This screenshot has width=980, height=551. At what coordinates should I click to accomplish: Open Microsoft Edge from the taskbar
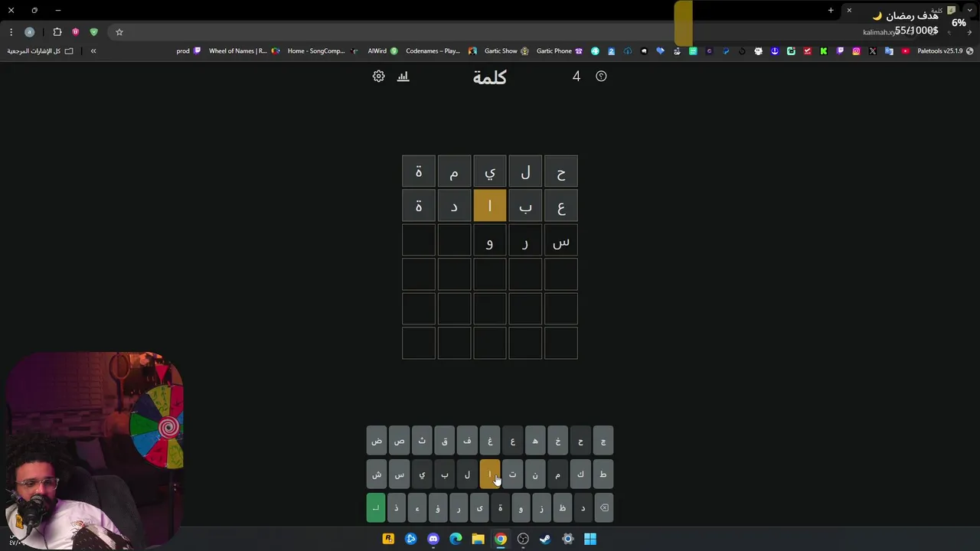456,539
